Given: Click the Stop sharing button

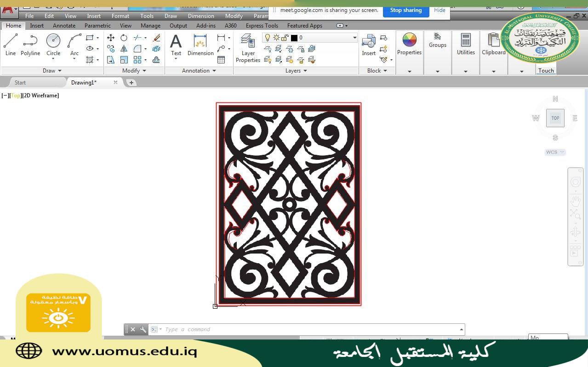Looking at the screenshot, I should tap(405, 10).
